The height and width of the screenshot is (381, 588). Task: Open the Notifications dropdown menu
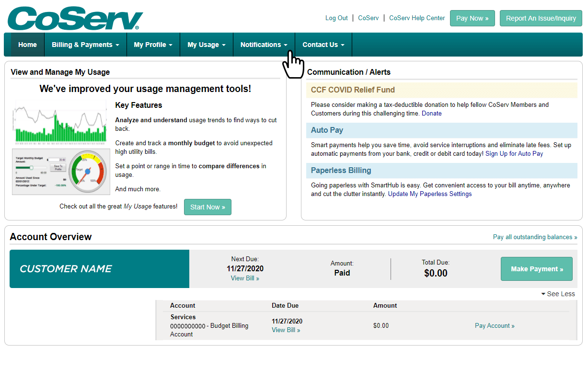[264, 45]
